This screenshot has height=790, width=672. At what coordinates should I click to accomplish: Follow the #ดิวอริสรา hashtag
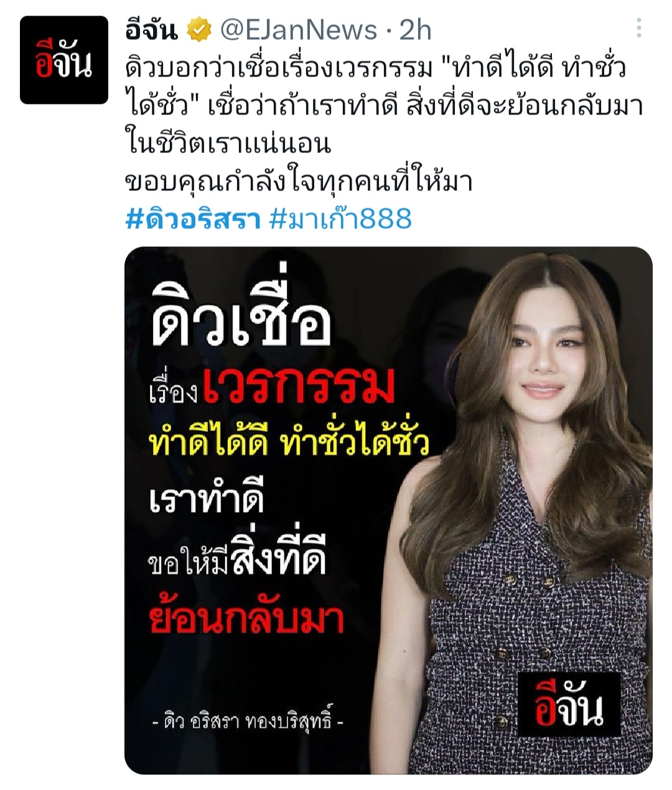(193, 219)
